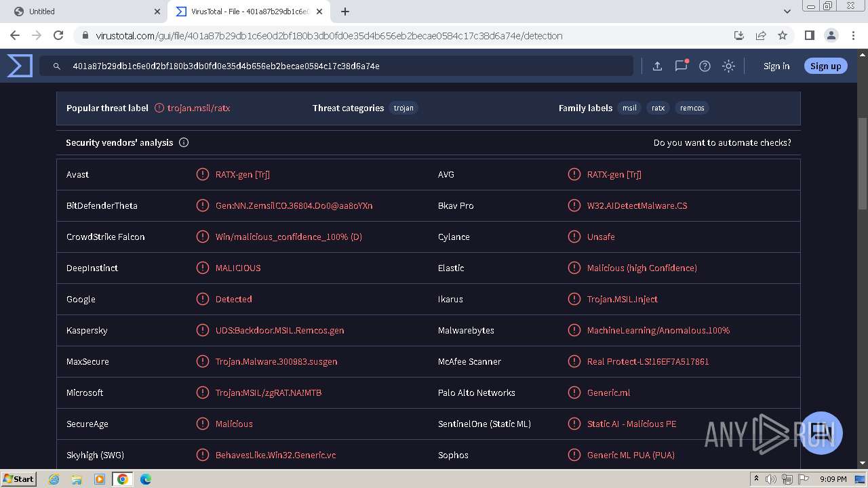
Task: Click the volume icon in the system tray
Action: tap(771, 479)
